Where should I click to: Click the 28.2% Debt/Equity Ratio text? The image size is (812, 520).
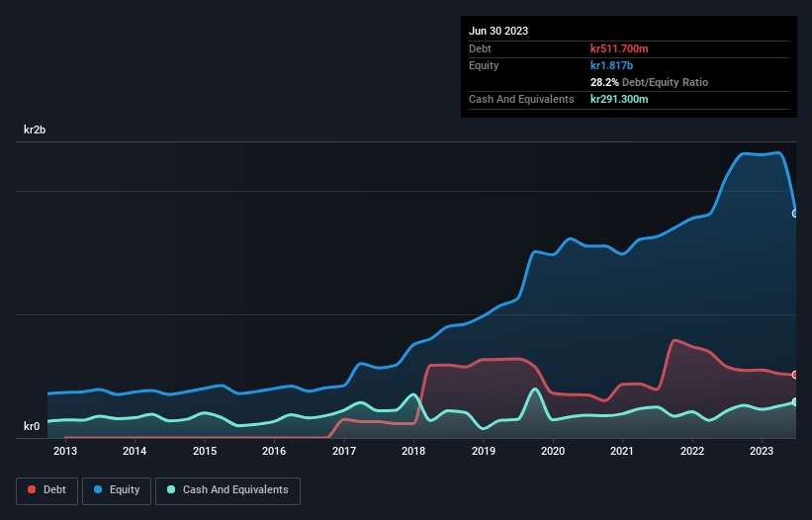coord(649,82)
